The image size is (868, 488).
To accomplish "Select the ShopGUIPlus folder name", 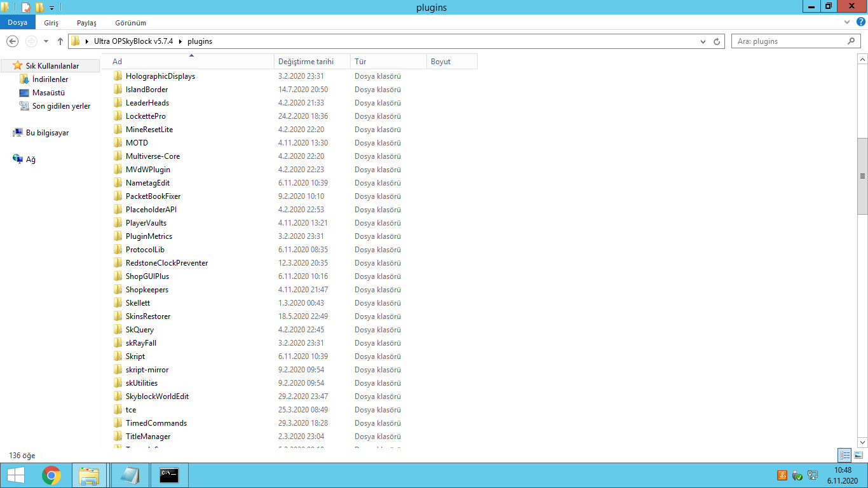I will pyautogui.click(x=147, y=276).
